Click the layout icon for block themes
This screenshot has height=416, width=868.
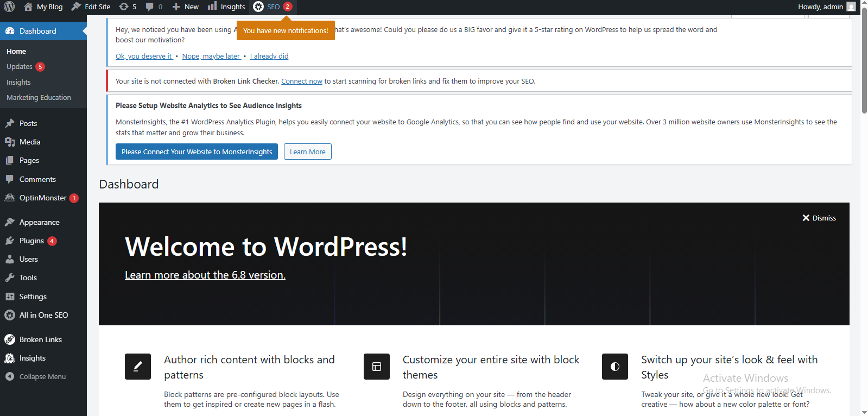click(377, 367)
